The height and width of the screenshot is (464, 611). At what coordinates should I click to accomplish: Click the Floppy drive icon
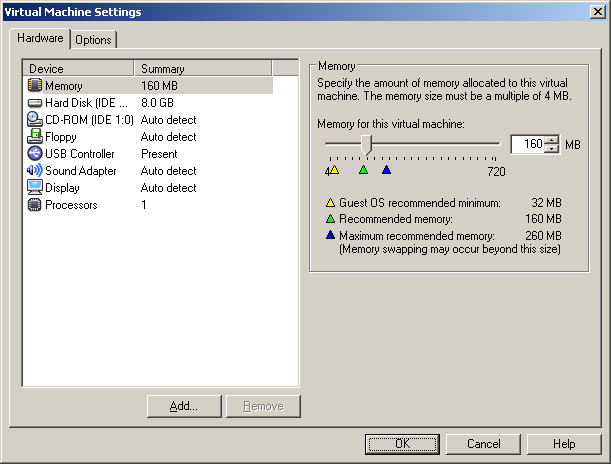(x=35, y=136)
